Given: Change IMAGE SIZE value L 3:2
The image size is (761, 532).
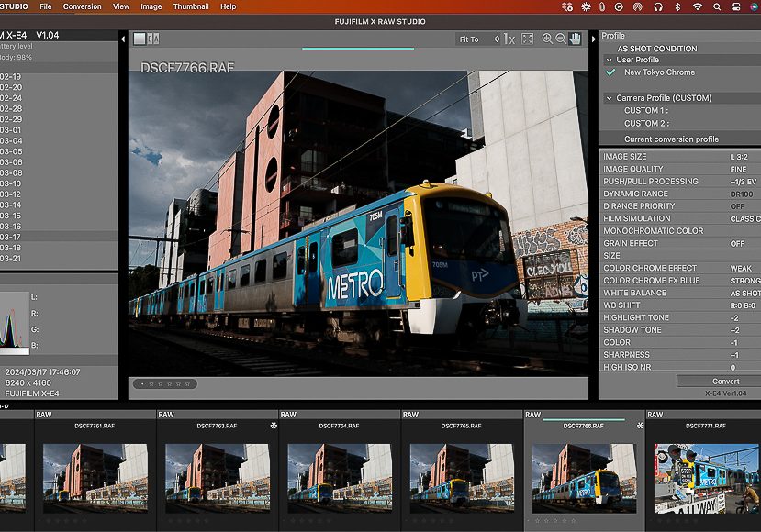Looking at the screenshot, I should [739, 157].
